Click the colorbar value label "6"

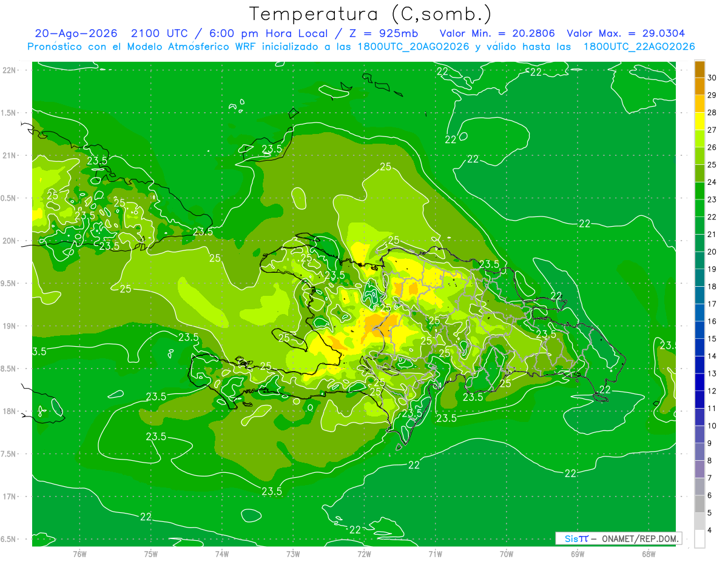pos(710,495)
